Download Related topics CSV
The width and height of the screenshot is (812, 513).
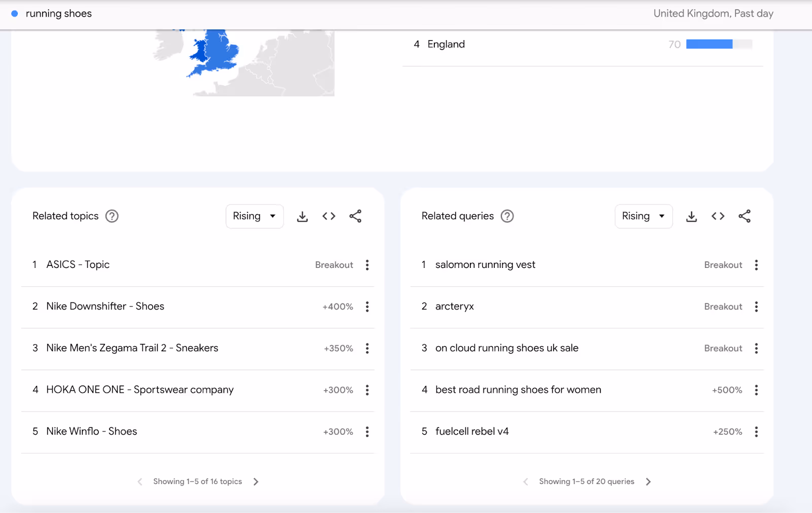pyautogui.click(x=302, y=217)
